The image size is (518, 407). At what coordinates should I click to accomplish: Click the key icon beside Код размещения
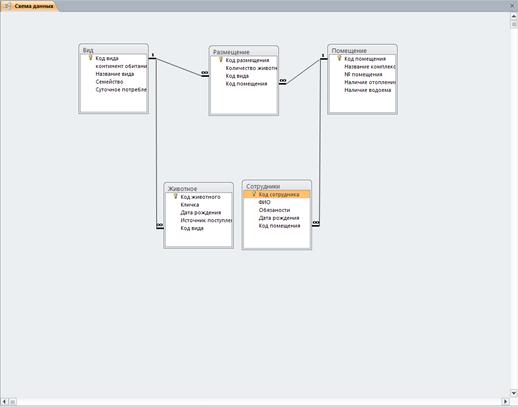tap(220, 60)
